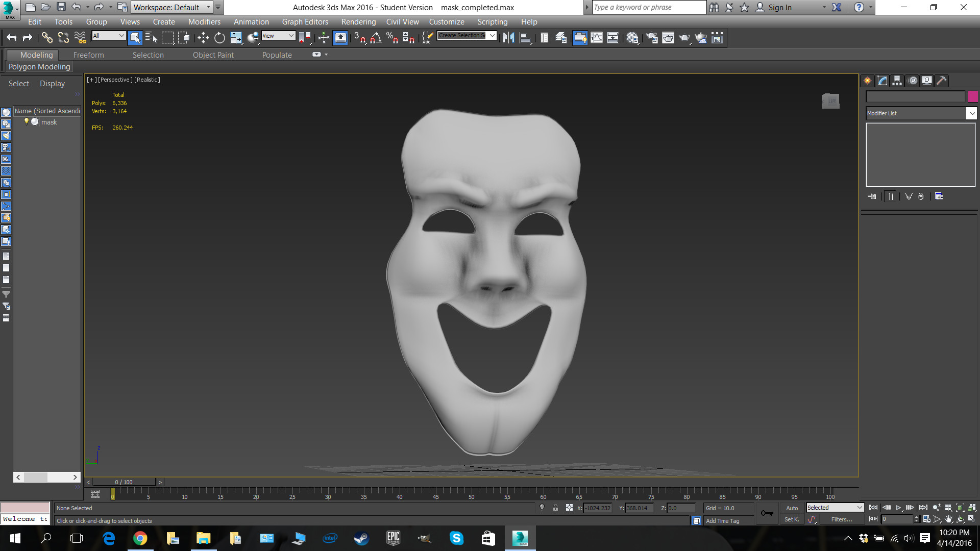Open the Motion panel icon
The image size is (980, 551).
pos(913,81)
